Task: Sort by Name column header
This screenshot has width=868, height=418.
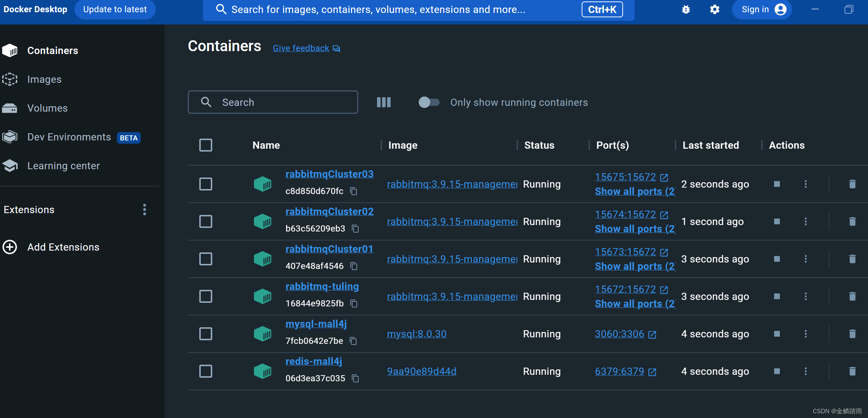Action: [x=266, y=145]
